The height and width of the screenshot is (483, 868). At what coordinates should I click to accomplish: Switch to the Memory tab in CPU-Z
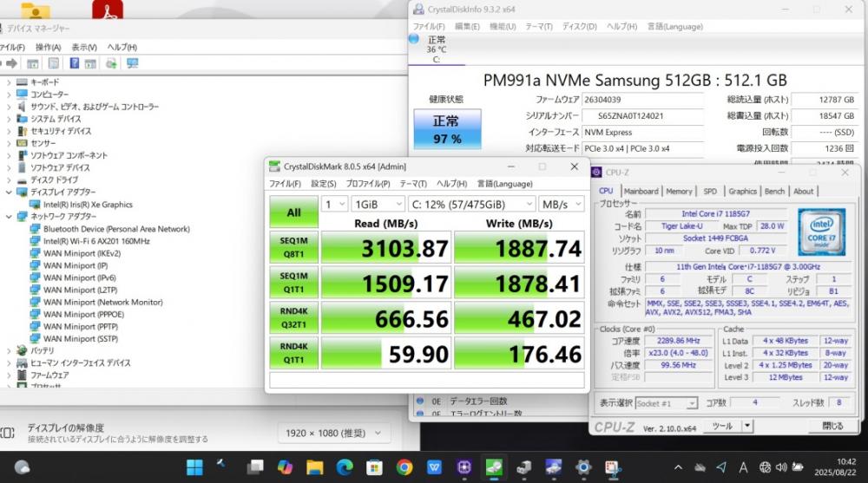(679, 191)
